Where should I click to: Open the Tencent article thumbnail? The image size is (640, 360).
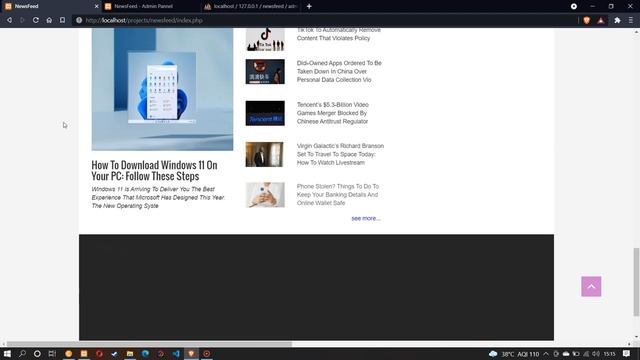click(x=265, y=113)
